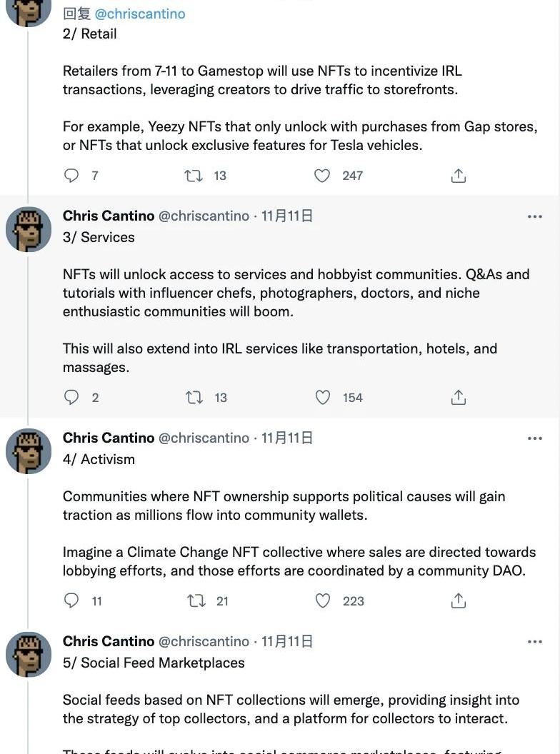Open the avatar on the 4/ Activism tweet
This screenshot has width=560, height=754.
point(29,451)
